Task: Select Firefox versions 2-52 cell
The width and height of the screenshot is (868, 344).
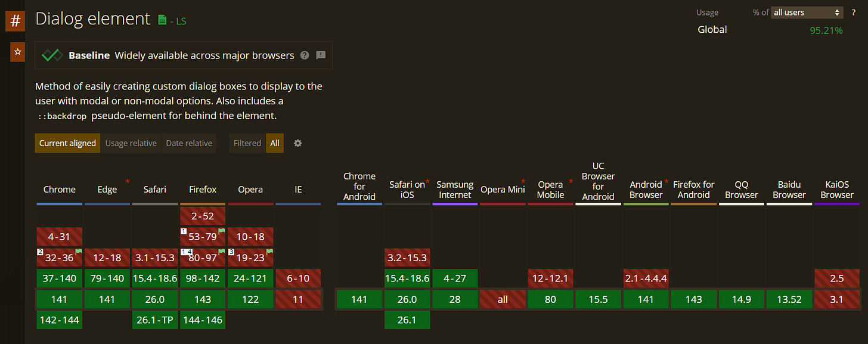Action: tap(203, 216)
